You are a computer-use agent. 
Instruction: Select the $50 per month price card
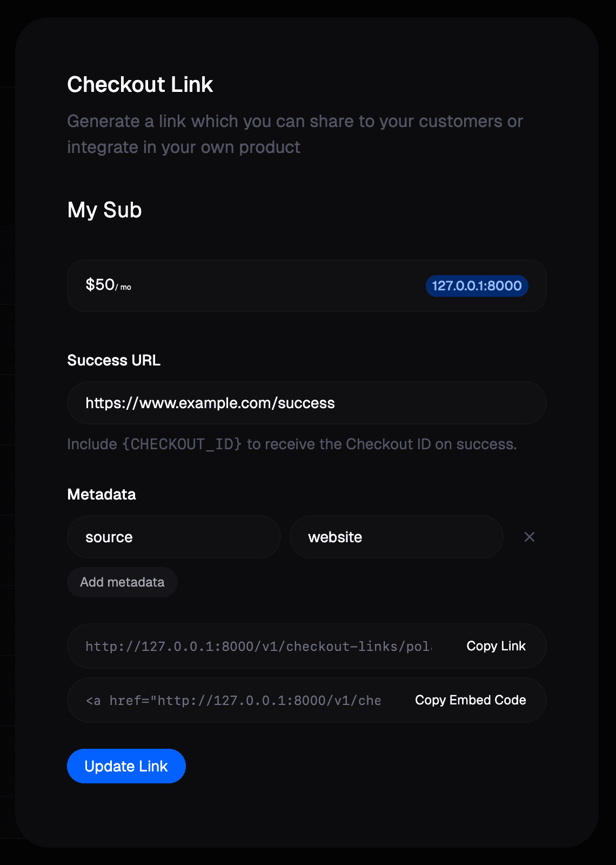pyautogui.click(x=307, y=285)
